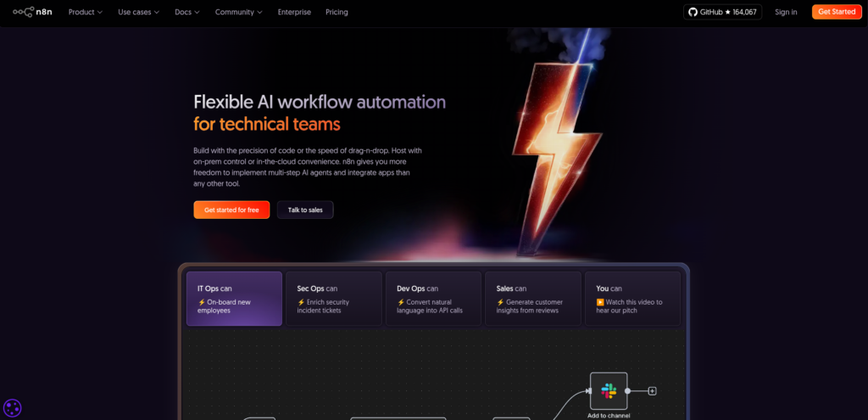Open the You can video pitch tab
The image size is (868, 420).
(632, 299)
